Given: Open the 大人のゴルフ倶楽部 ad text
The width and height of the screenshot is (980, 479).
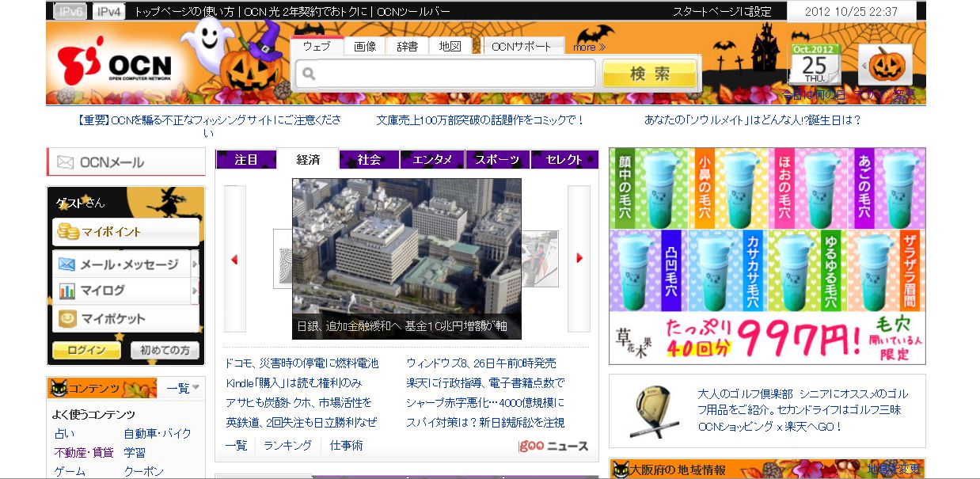Looking at the screenshot, I should 803,410.
